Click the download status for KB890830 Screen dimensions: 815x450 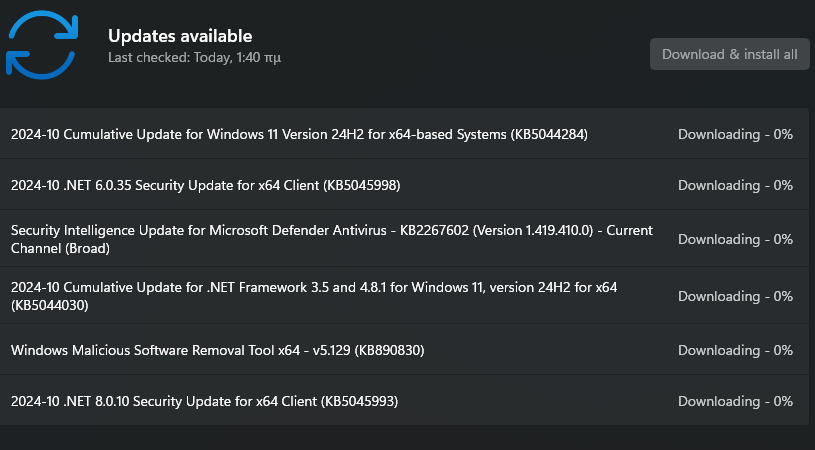pyautogui.click(x=735, y=350)
